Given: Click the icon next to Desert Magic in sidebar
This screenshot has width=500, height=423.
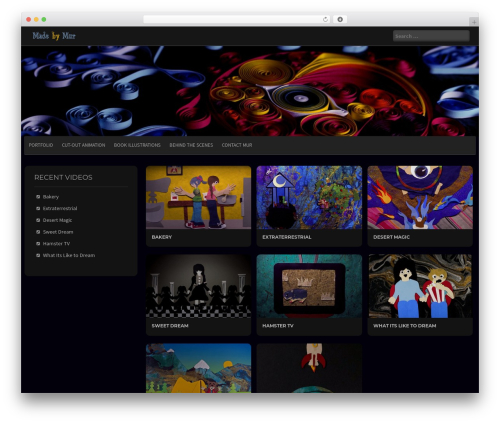Looking at the screenshot, I should [38, 220].
